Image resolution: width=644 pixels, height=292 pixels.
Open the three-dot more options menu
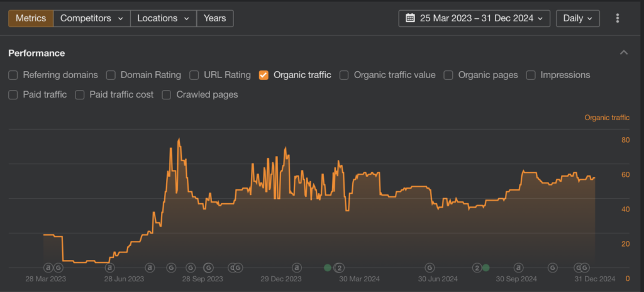click(x=618, y=18)
